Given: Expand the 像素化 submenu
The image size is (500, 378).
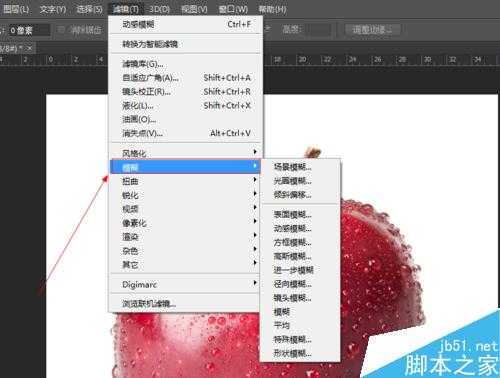Looking at the screenshot, I should (x=186, y=223).
